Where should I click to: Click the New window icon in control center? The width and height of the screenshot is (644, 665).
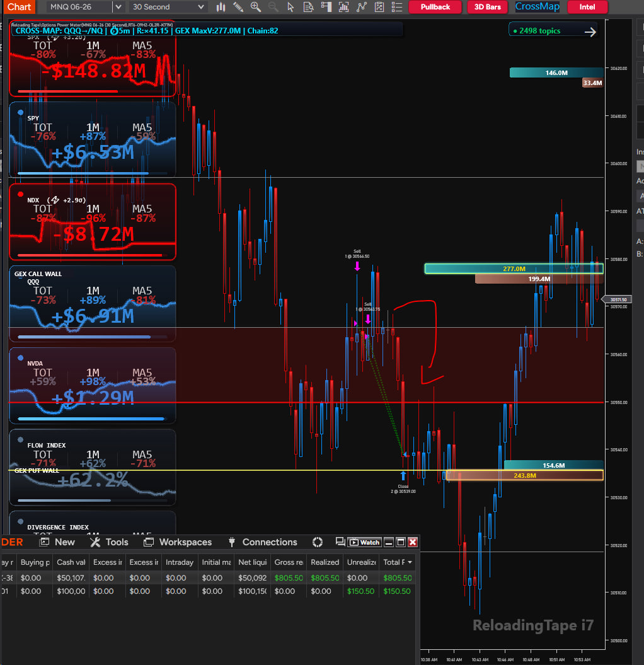coord(44,542)
